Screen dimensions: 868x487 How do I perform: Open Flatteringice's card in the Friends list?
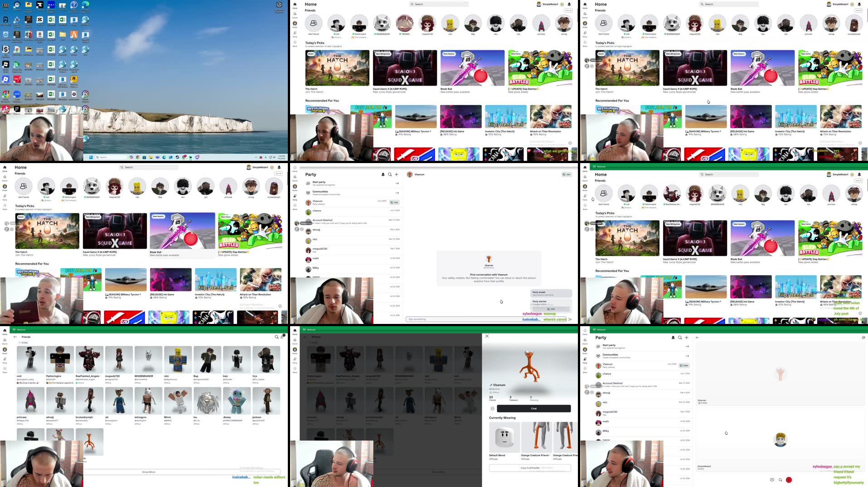click(60, 365)
